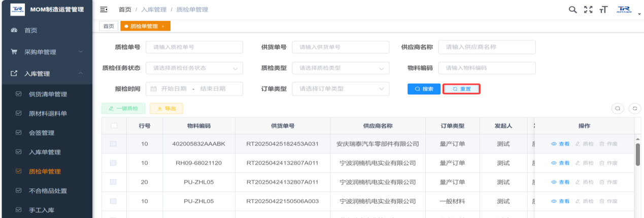Image resolution: width=644 pixels, height=218 pixels.
Task: Click 查看 for row 402005832AAABK
Action: pyautogui.click(x=560, y=144)
